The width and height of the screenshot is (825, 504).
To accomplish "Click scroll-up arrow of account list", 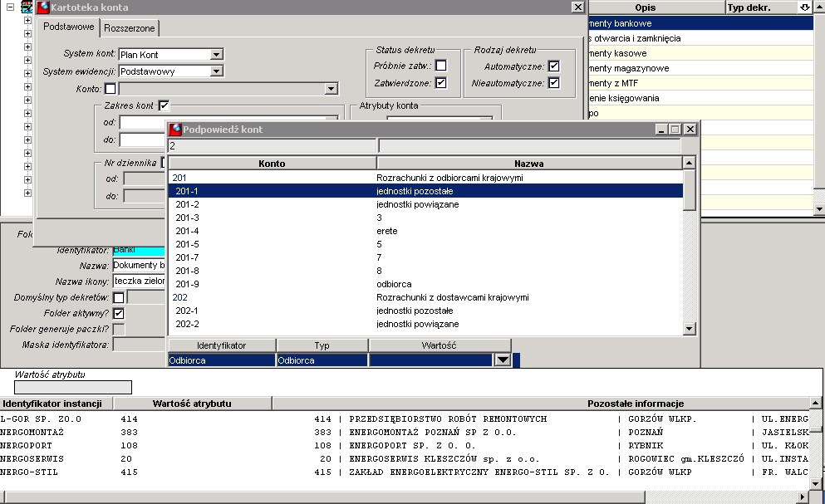I will pyautogui.click(x=690, y=163).
